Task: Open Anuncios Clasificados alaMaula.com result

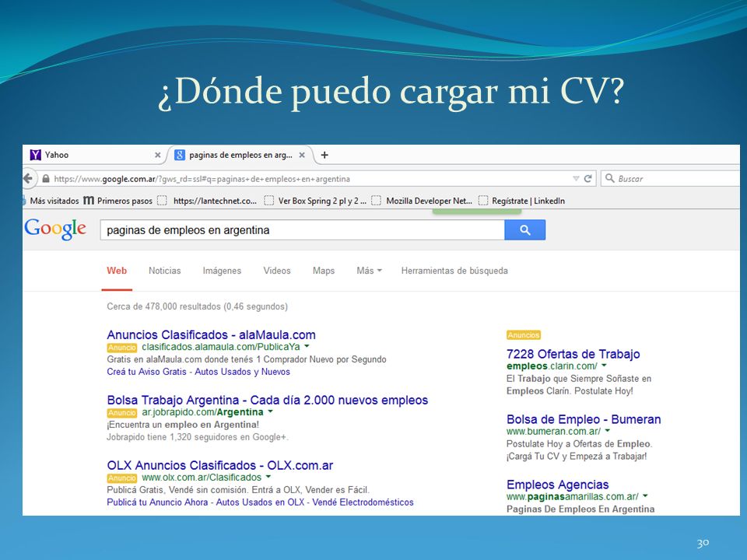Action: (x=211, y=334)
